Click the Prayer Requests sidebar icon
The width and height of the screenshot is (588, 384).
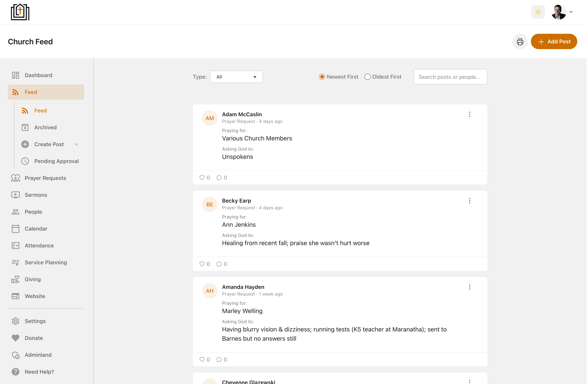pyautogui.click(x=16, y=178)
